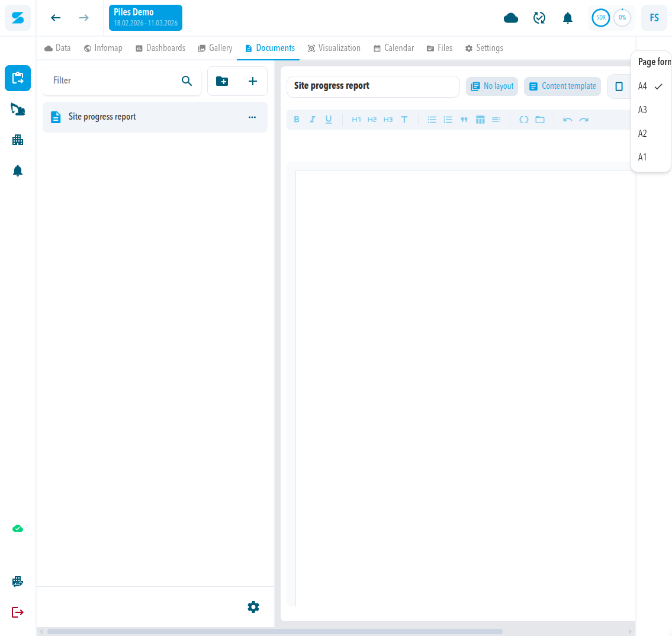Click the horizontal scrollbar at the bottom

(x=274, y=631)
